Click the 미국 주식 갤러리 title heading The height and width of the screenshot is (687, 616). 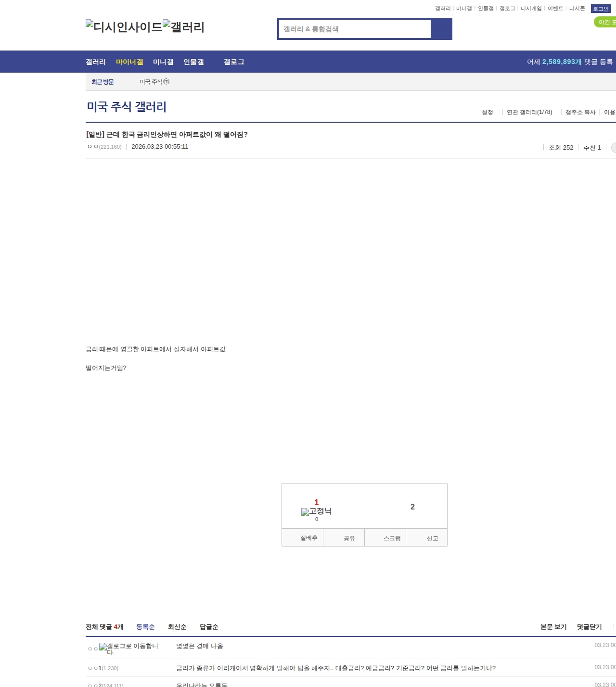127,106
